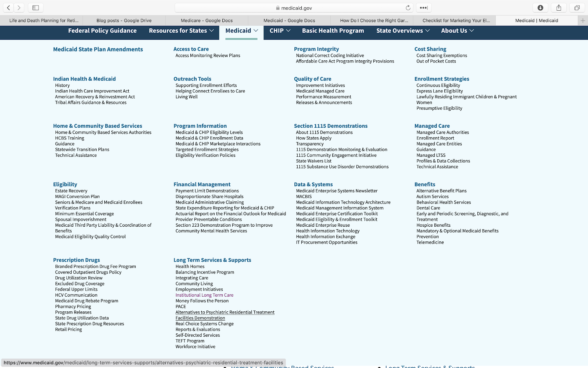The width and height of the screenshot is (588, 368).
Task: Go to Program Integrity section
Action: [316, 49]
